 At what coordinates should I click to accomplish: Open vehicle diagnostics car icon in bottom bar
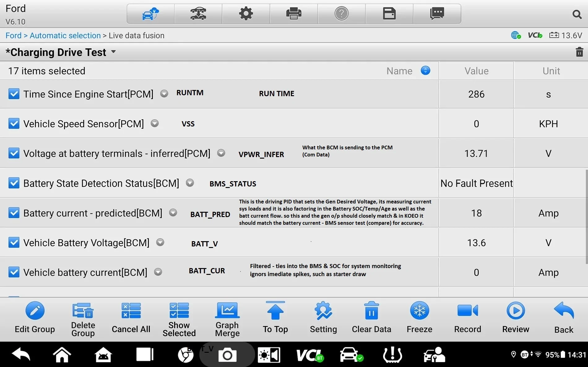click(x=351, y=355)
